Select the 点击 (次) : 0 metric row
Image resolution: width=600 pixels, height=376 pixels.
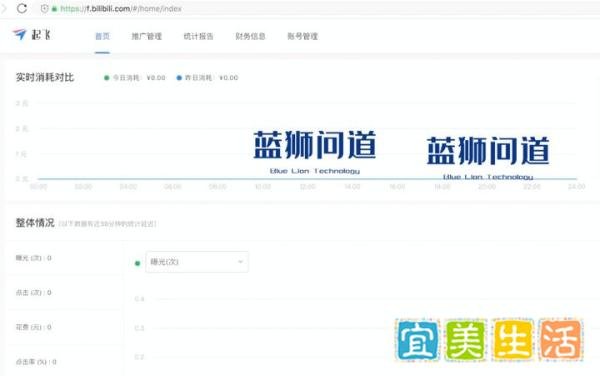click(x=64, y=293)
